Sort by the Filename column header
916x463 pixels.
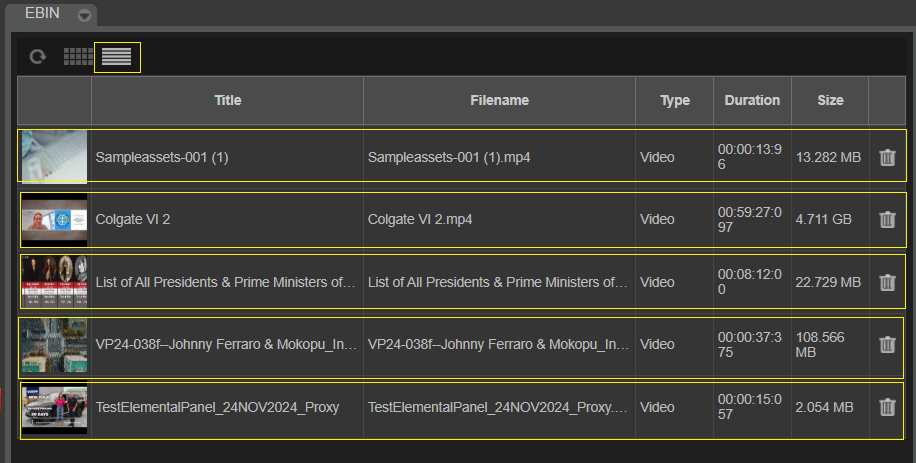point(499,100)
